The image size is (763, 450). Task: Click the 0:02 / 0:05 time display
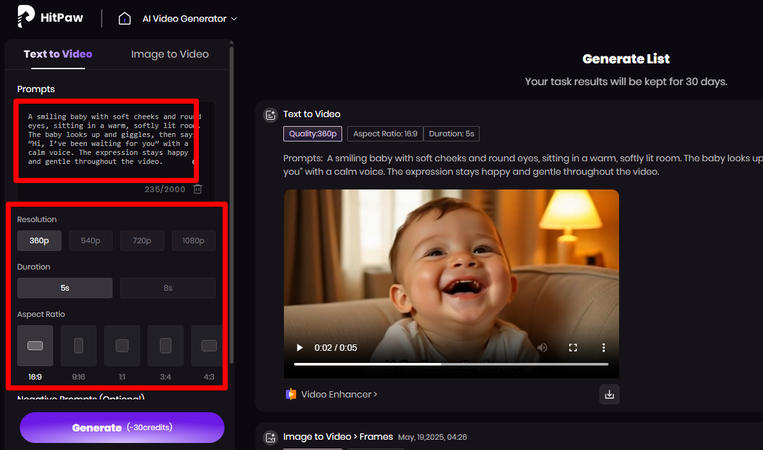click(x=335, y=348)
